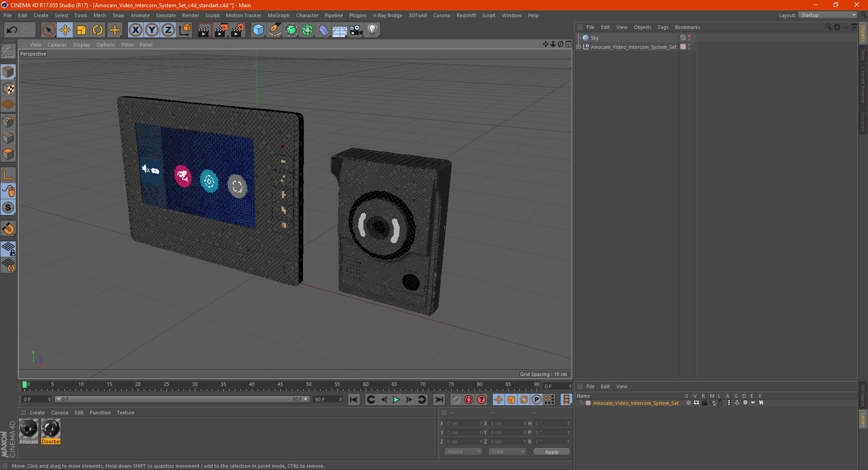Click the Make Editable icon
868x470 pixels.
pos(8,52)
